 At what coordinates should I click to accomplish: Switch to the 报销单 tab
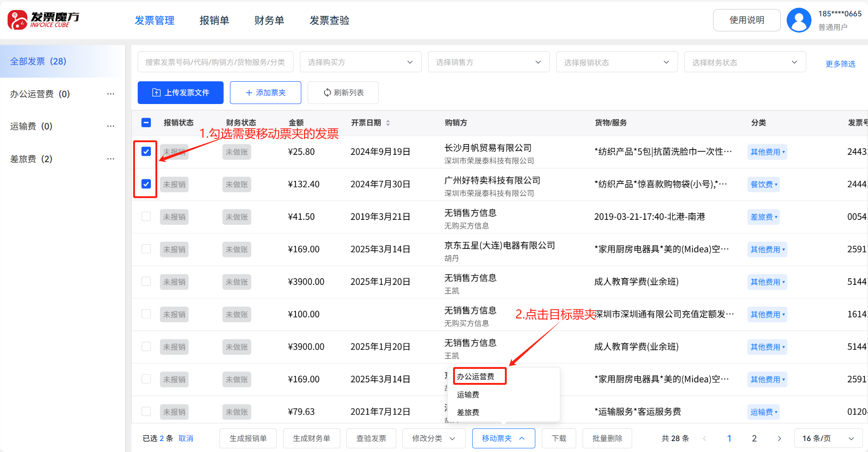pos(214,20)
